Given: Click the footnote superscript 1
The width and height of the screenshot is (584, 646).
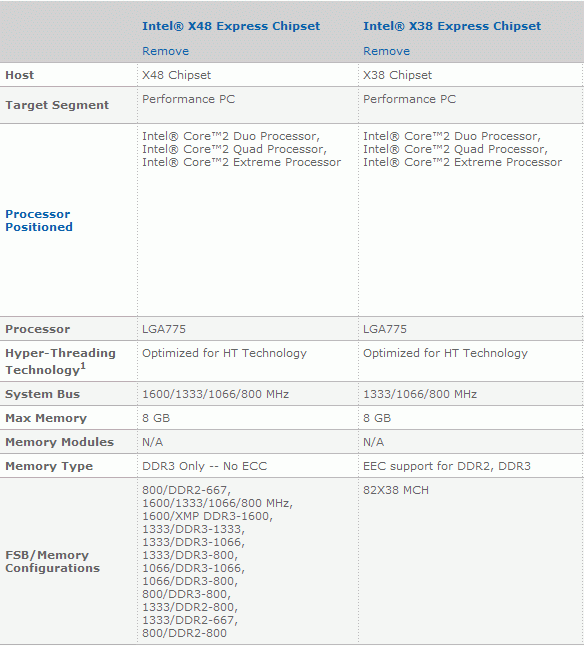Looking at the screenshot, I should [x=83, y=365].
